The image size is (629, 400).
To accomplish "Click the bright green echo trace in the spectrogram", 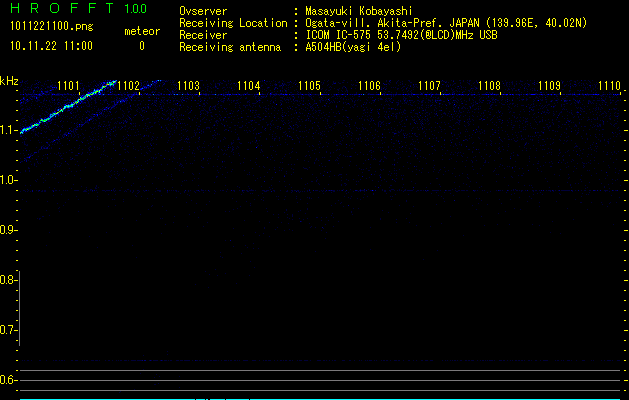I will point(68,106).
